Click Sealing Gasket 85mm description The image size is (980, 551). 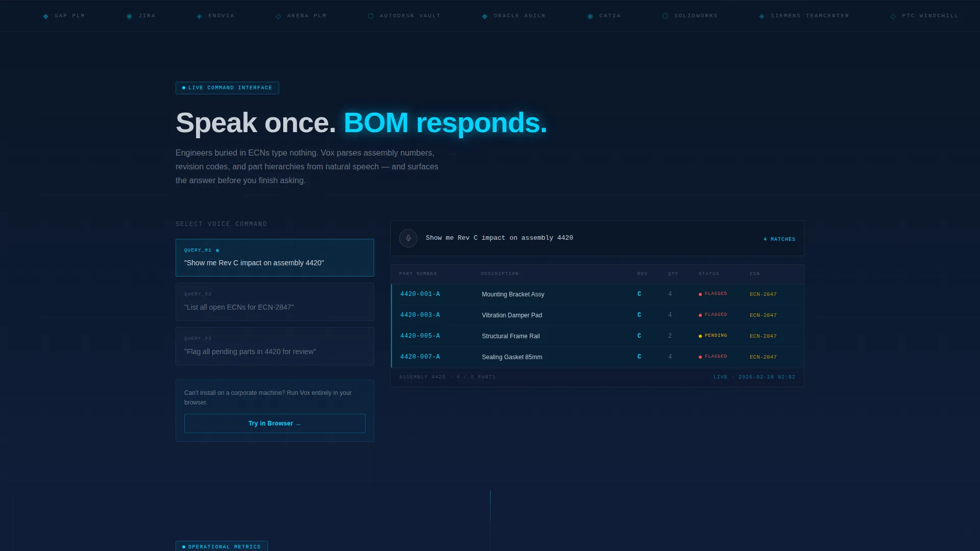[512, 357]
